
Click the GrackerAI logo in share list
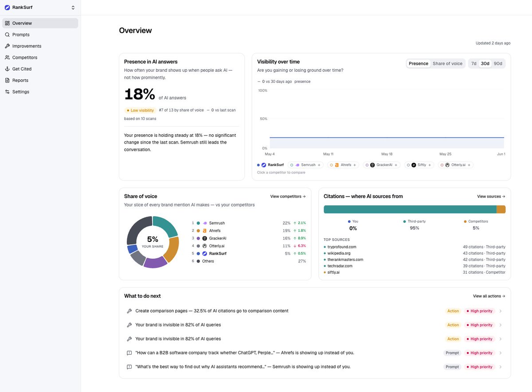(x=205, y=238)
